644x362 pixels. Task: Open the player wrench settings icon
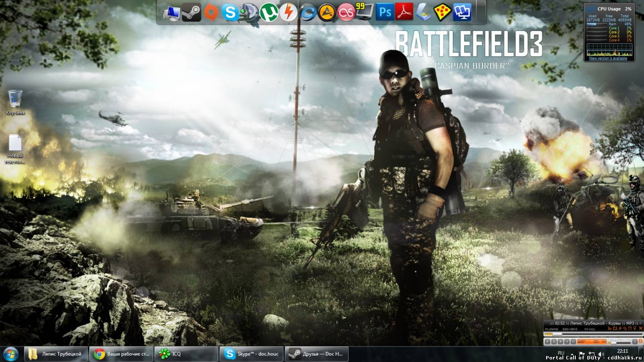pyautogui.click(x=620, y=329)
